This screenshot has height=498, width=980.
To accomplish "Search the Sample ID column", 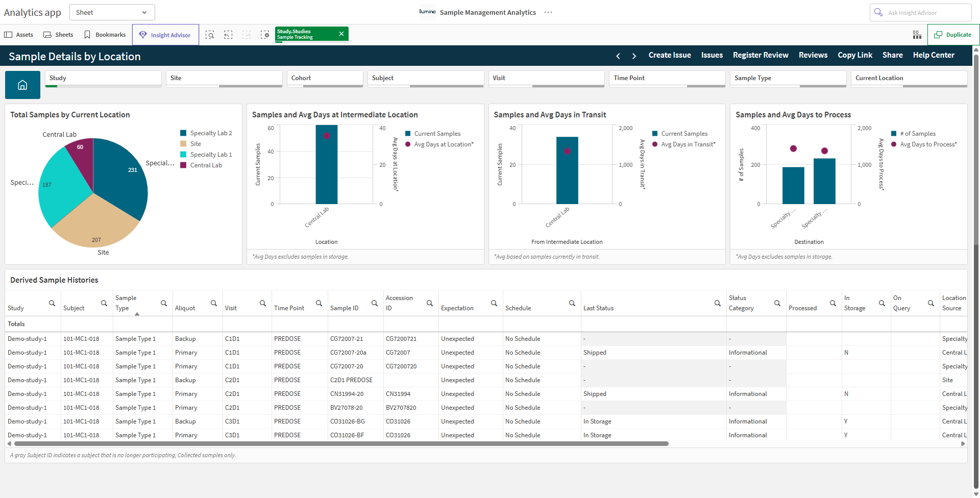I will tap(375, 303).
